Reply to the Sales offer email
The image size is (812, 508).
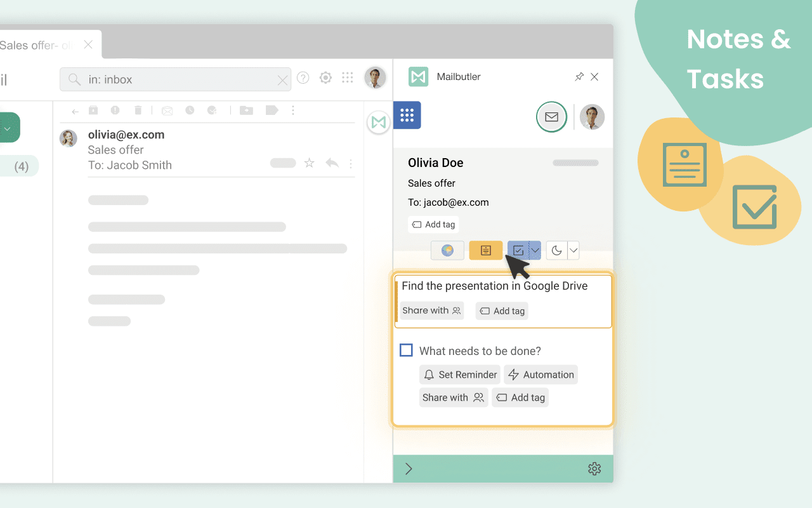click(332, 163)
